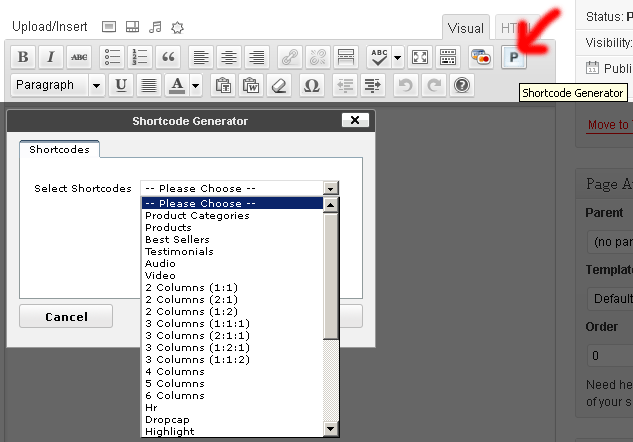Open the text color dropdown arrow

tap(195, 86)
